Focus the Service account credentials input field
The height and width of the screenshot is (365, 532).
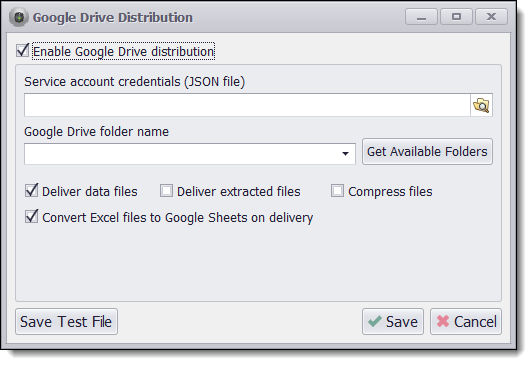247,105
